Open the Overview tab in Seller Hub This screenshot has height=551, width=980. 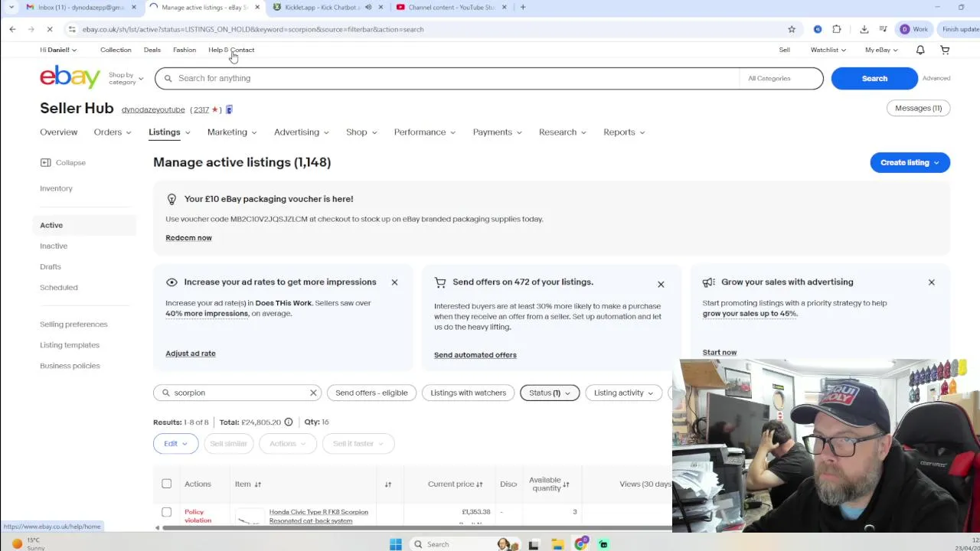point(58,132)
